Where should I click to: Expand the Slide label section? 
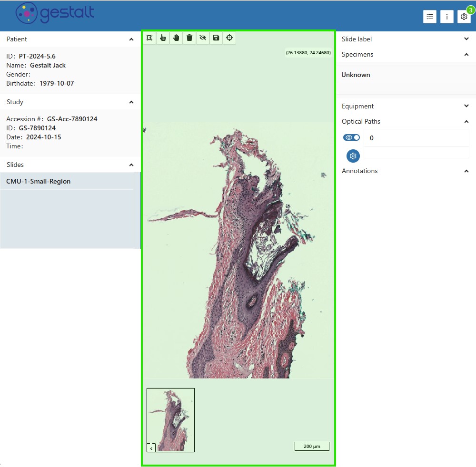click(466, 39)
